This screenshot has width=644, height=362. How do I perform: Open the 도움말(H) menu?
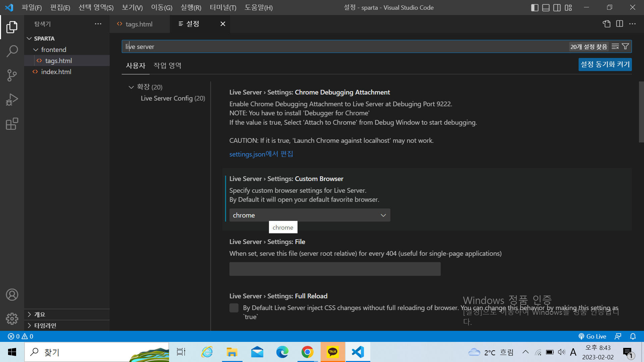[x=259, y=7]
